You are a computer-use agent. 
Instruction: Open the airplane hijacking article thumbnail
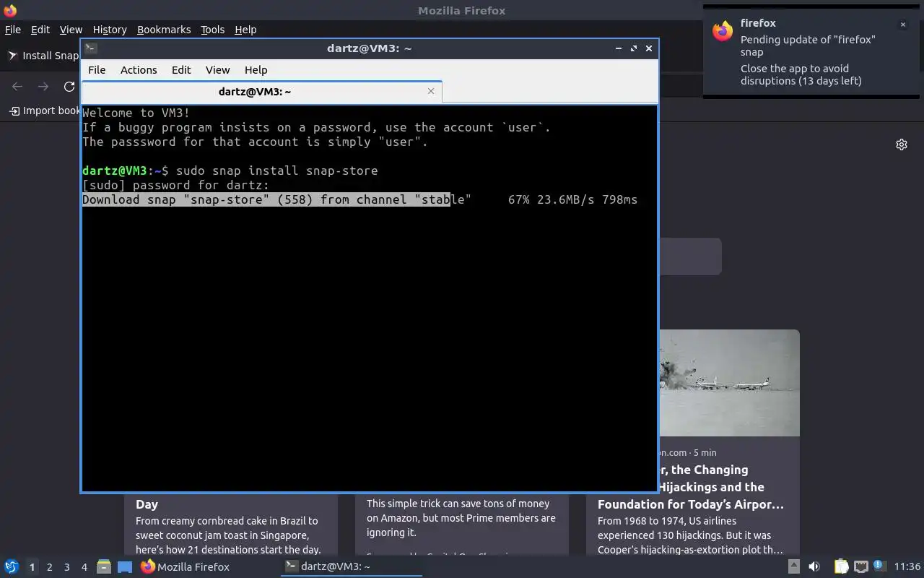click(x=728, y=383)
